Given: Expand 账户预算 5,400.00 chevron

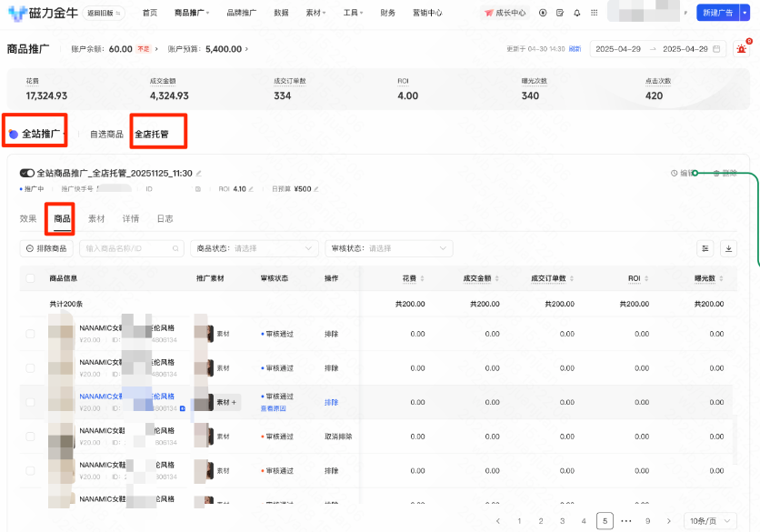Looking at the screenshot, I should tap(246, 49).
